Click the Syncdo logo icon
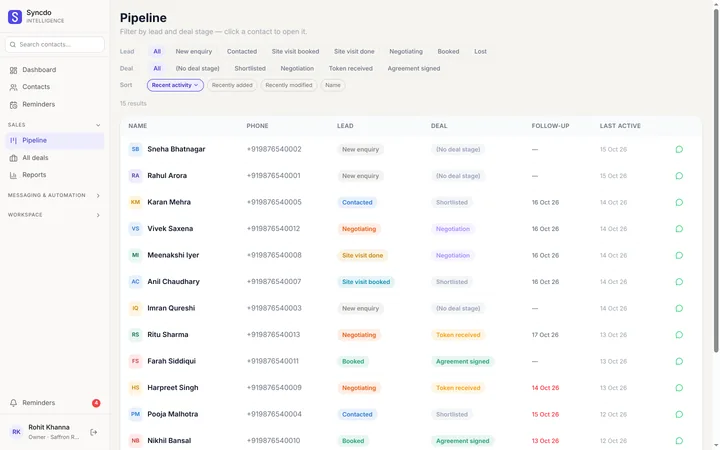 tap(15, 17)
